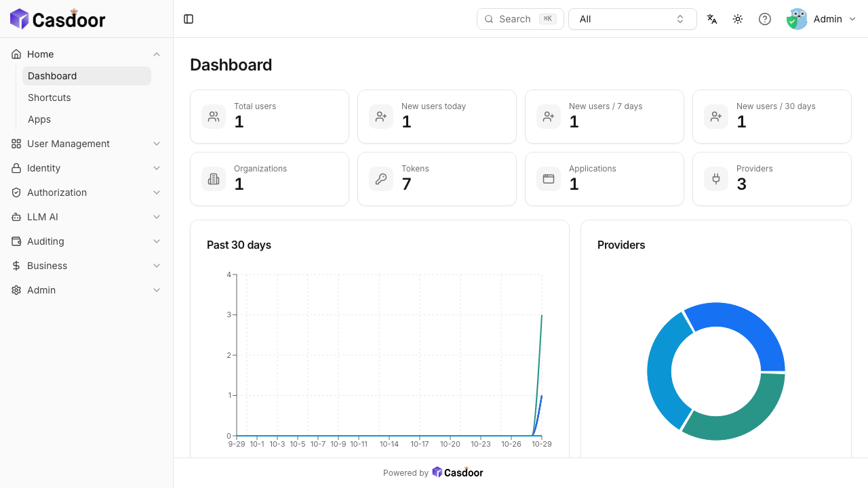Click the New users / 7 days icon

549,117
